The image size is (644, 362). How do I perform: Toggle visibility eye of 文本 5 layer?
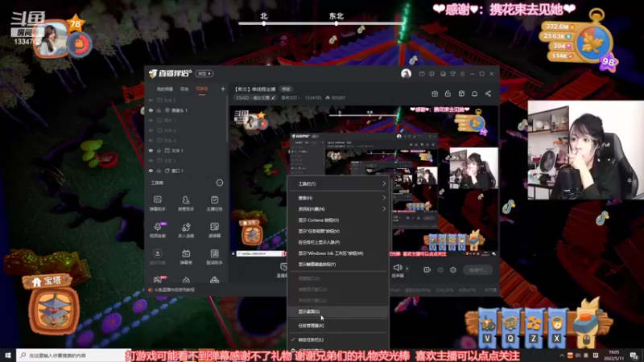click(x=151, y=100)
